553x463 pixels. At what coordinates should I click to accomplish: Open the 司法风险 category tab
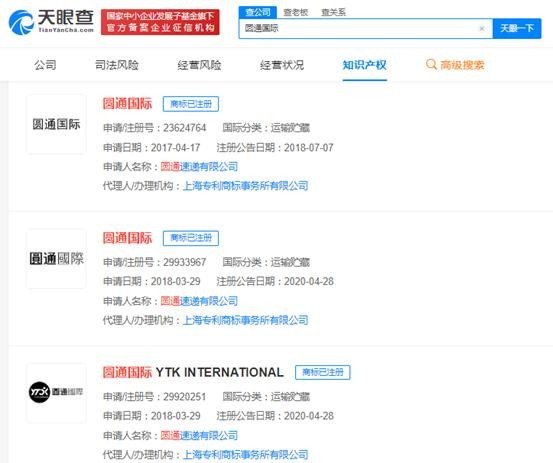[x=117, y=65]
